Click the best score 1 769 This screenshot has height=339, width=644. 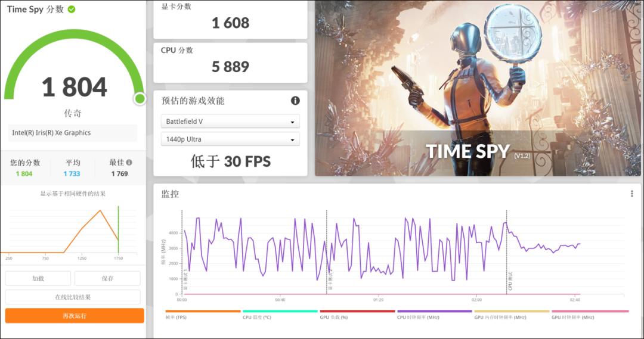pyautogui.click(x=119, y=173)
